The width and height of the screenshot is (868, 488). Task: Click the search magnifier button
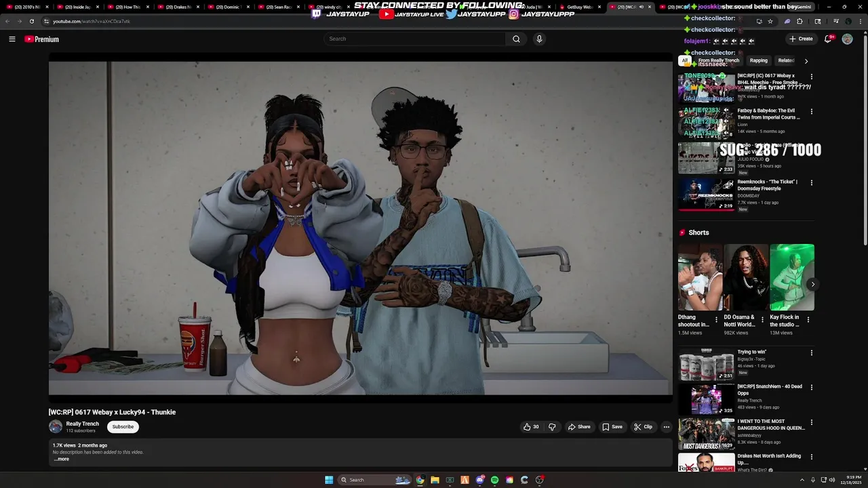(x=516, y=39)
